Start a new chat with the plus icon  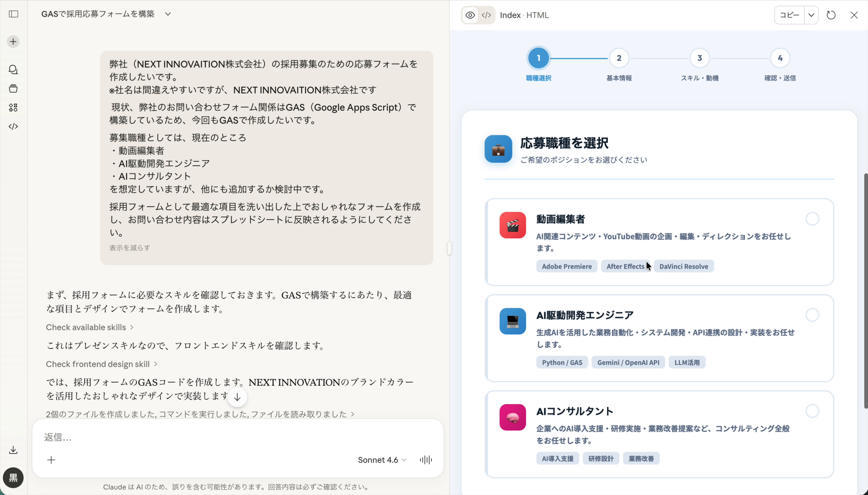[x=13, y=41]
